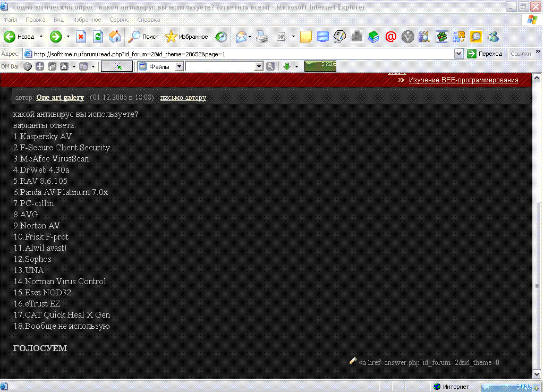The width and height of the screenshot is (544, 392).
Task: Open the Правка menu
Action: coord(36,20)
